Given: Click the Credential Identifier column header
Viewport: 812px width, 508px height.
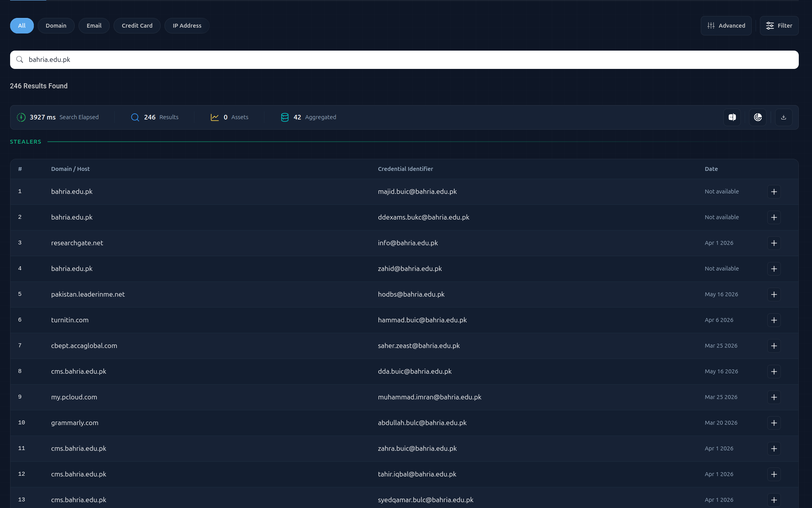Looking at the screenshot, I should [405, 169].
